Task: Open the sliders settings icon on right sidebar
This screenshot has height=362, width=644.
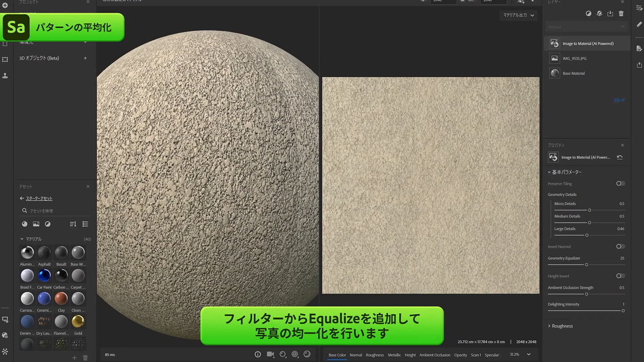Action: click(x=639, y=8)
